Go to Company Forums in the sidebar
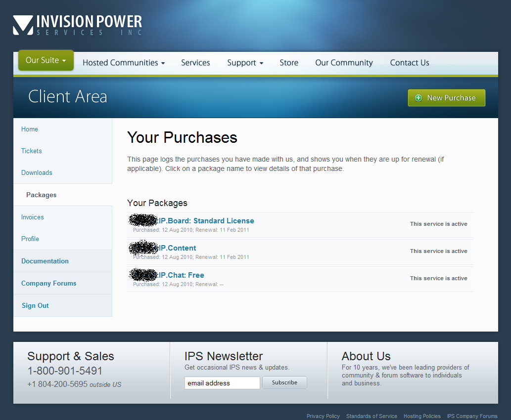Image resolution: width=511 pixels, height=420 pixels. pos(49,283)
